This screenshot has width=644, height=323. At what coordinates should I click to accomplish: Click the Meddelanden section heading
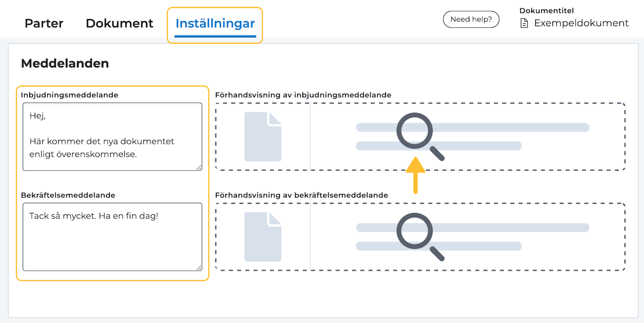click(x=65, y=63)
